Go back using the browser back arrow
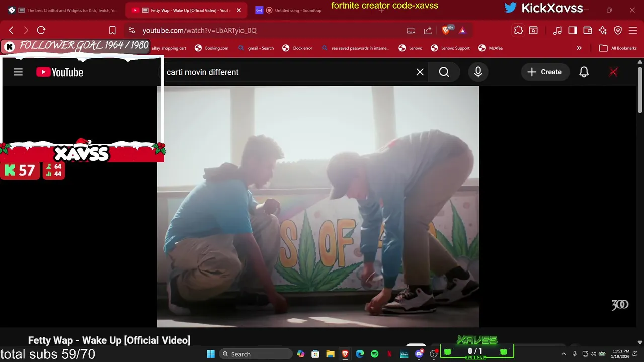Screen dimensions: 644x362 (x=11, y=30)
